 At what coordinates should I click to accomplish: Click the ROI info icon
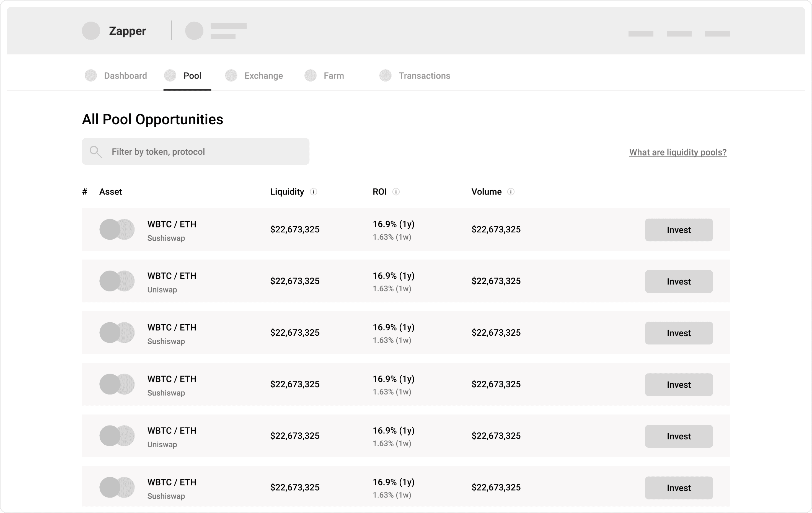point(396,192)
